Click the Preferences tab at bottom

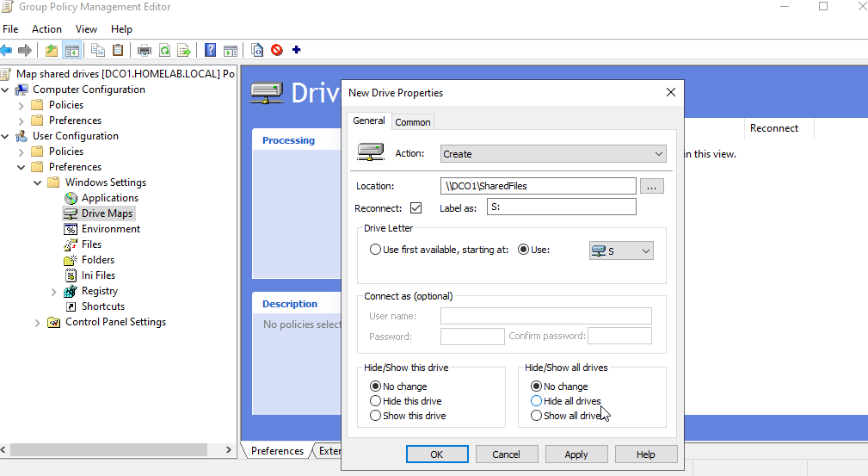277,450
